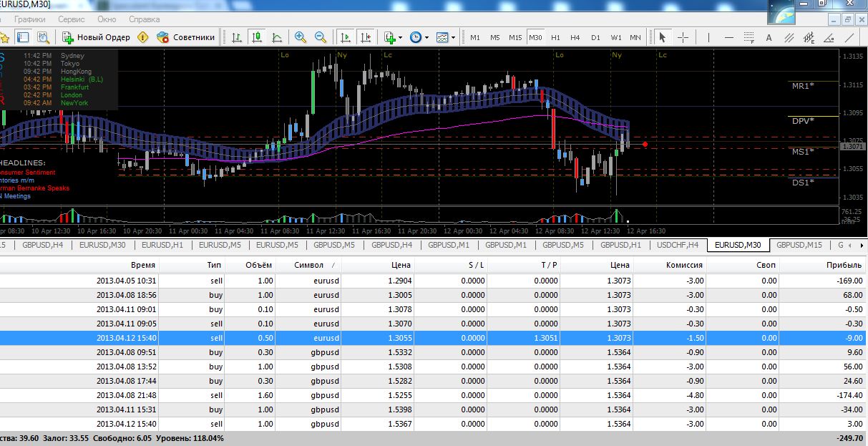Toggle the chart shift button
The height and width of the screenshot is (446, 868).
[366, 37]
